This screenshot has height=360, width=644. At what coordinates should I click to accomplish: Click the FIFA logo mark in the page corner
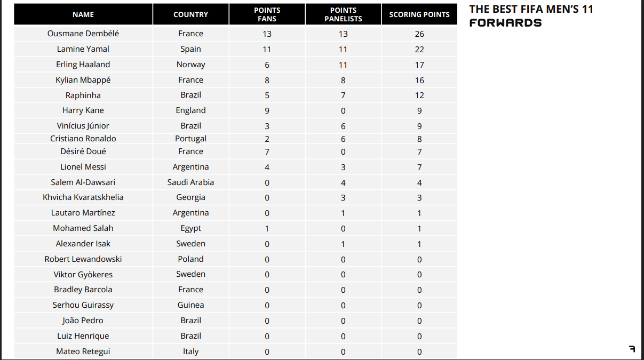632,349
